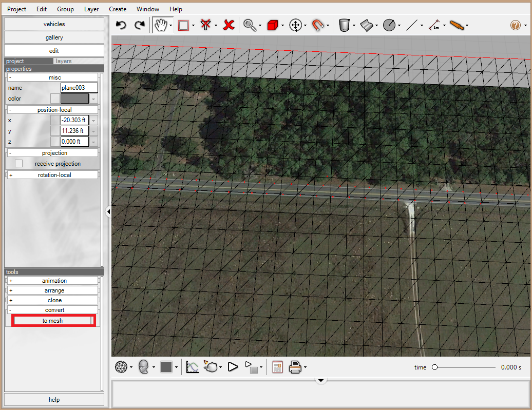532x410 pixels.
Task: Click the Undo arrow icon
Action: click(x=121, y=25)
